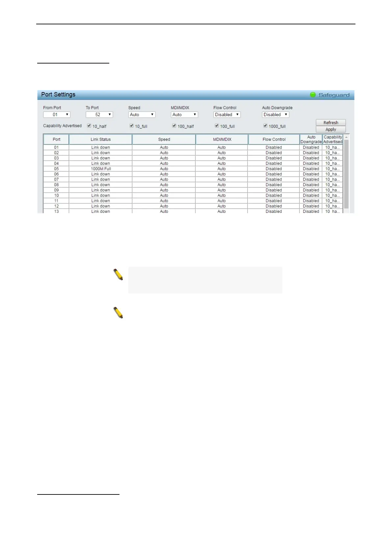This screenshot has height=554, width=392.
Task: Click the pencil note icon beside gray box
Action: [x=118, y=275]
